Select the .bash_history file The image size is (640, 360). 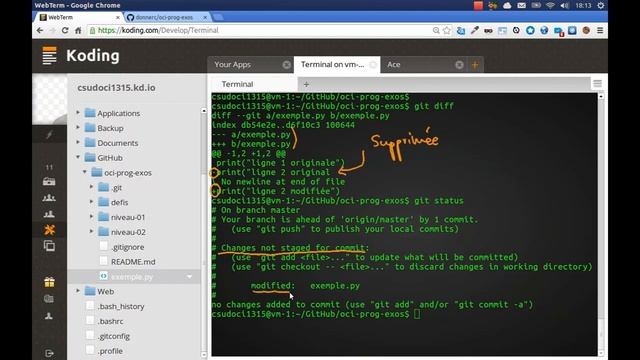click(x=121, y=307)
